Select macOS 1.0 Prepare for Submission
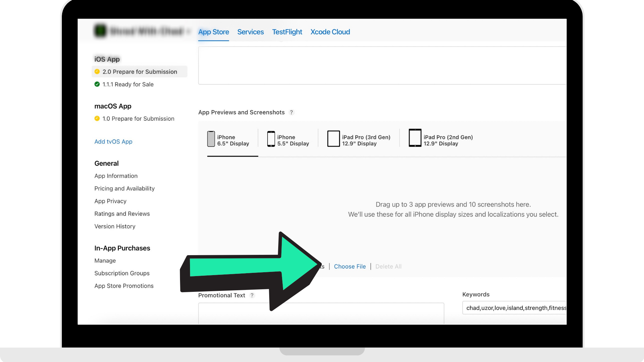Viewport: 644px width, 362px height. click(138, 119)
